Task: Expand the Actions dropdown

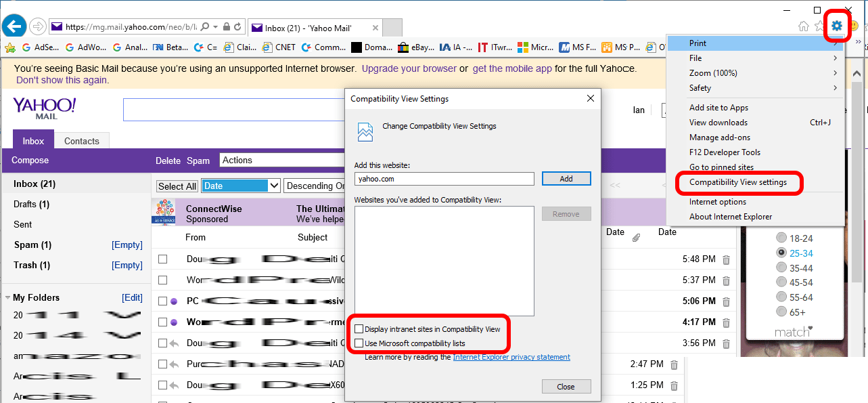Action: coord(284,161)
